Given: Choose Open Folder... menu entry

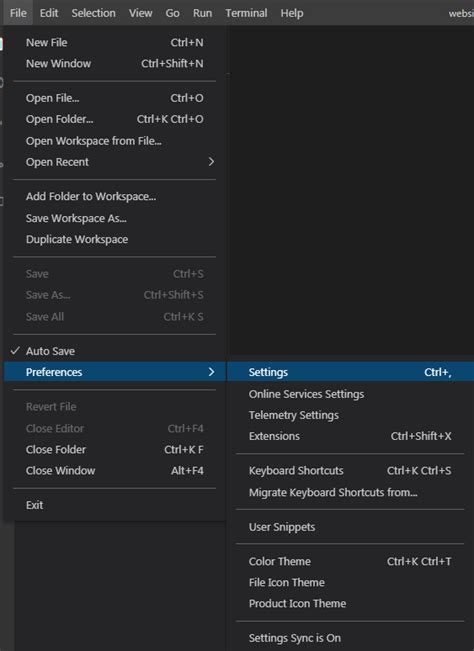Looking at the screenshot, I should [x=115, y=119].
